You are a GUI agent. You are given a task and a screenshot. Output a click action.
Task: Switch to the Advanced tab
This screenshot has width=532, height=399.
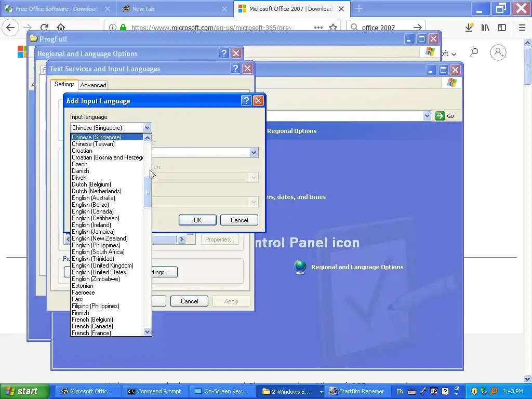tap(94, 85)
